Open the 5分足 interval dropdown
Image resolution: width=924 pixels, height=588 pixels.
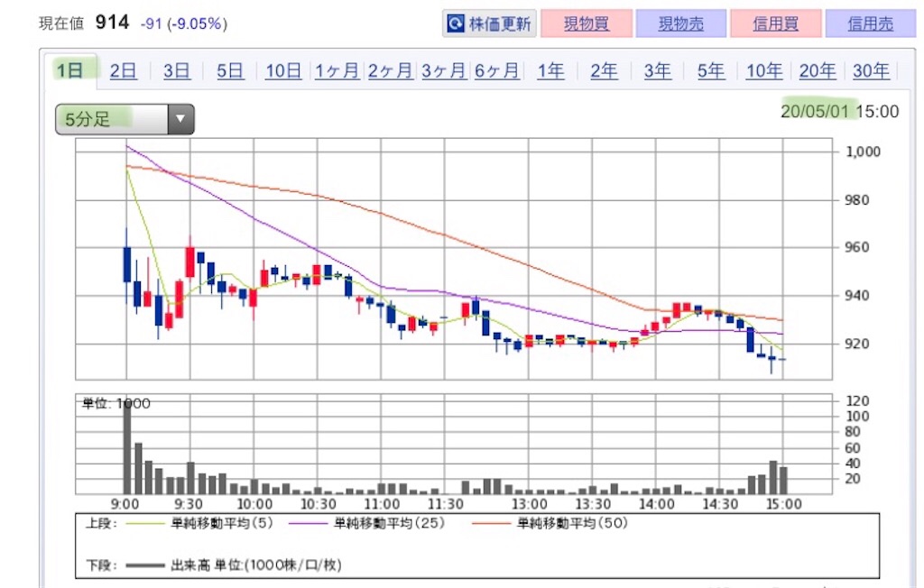(125, 119)
